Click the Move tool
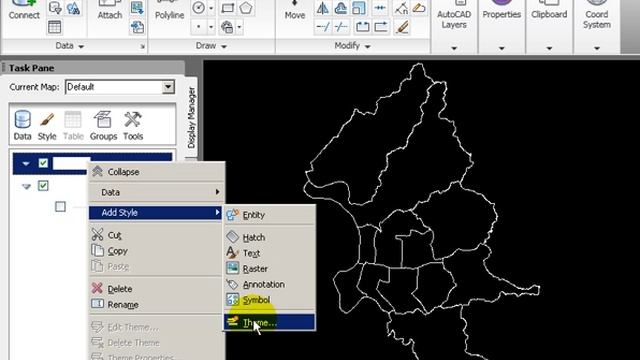The height and width of the screenshot is (360, 640). (295, 10)
